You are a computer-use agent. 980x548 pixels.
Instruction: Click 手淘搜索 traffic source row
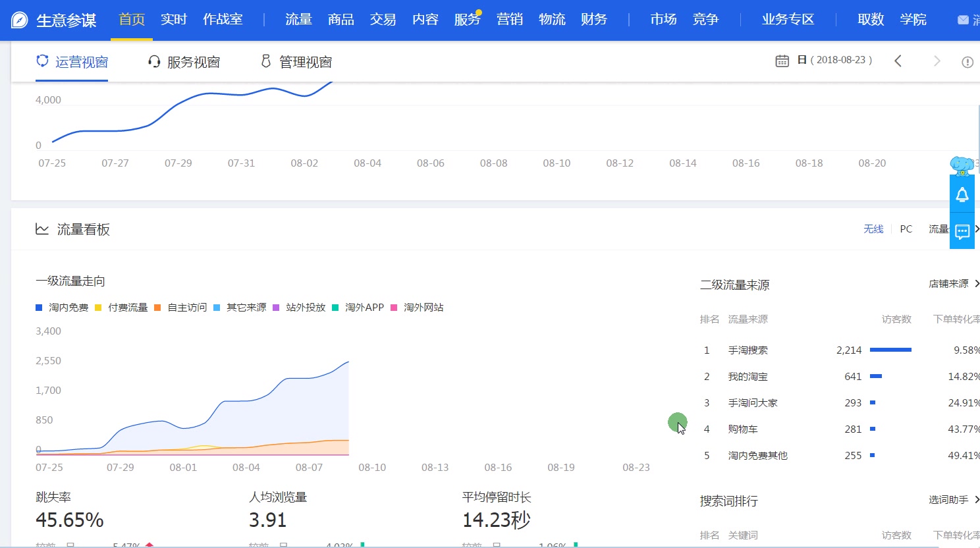(840, 350)
